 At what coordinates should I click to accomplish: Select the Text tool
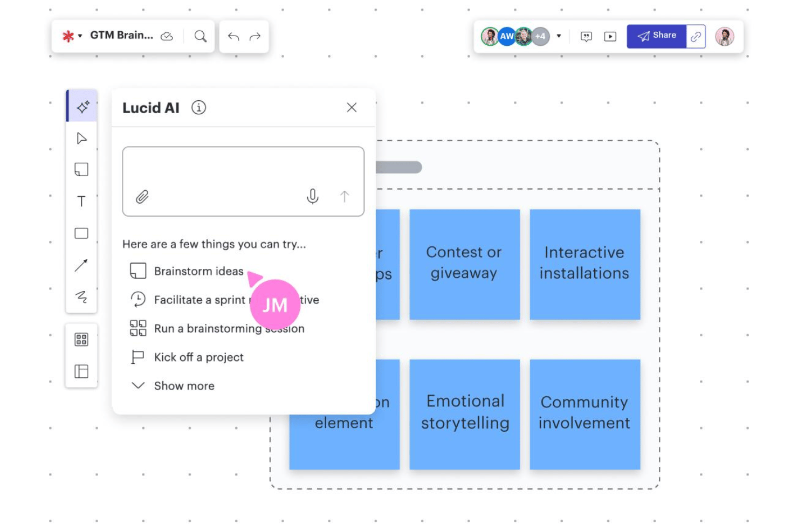(x=81, y=202)
